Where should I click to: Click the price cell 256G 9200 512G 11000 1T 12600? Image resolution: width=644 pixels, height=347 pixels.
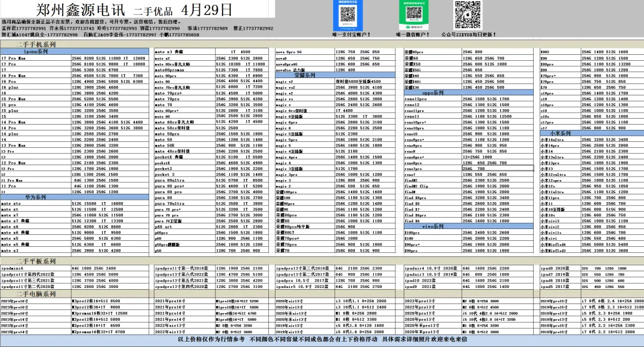coord(110,58)
